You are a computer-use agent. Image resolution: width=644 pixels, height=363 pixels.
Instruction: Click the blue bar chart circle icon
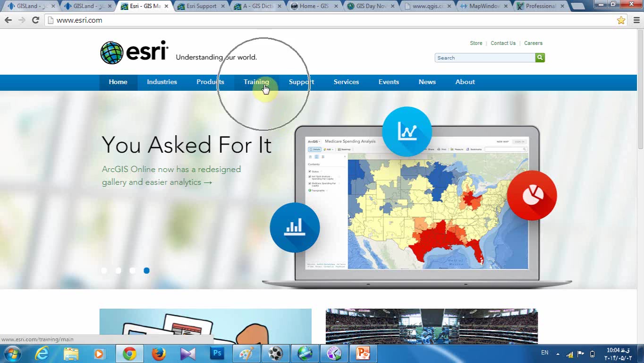[x=295, y=227]
